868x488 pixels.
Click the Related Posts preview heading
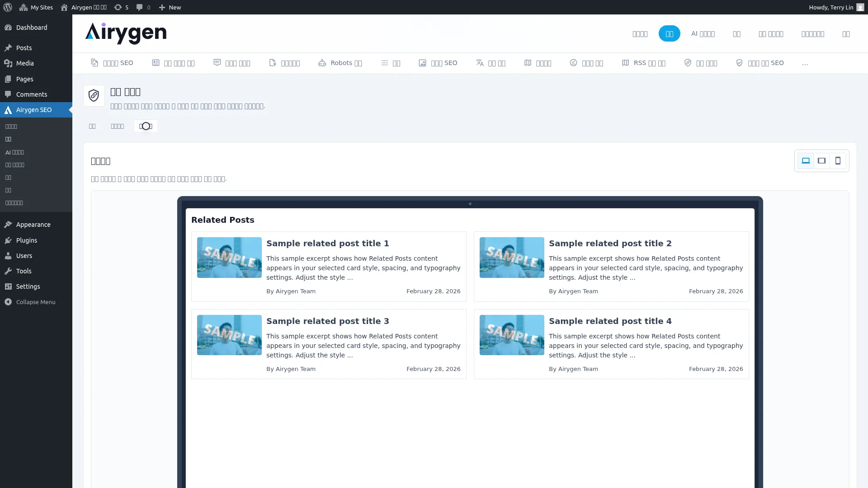click(x=223, y=220)
